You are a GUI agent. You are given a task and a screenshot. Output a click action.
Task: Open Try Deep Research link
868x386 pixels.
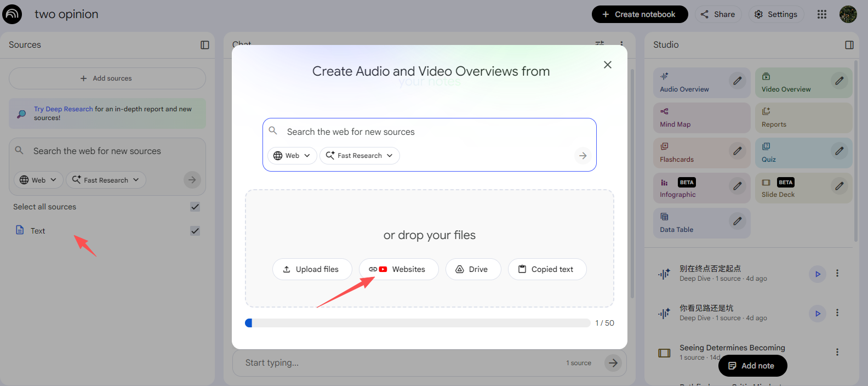pyautogui.click(x=64, y=109)
